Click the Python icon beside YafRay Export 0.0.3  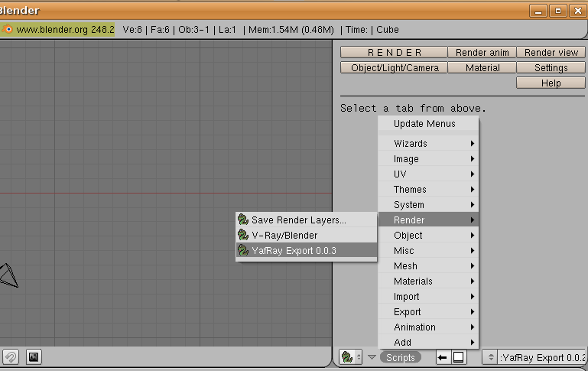[243, 250]
